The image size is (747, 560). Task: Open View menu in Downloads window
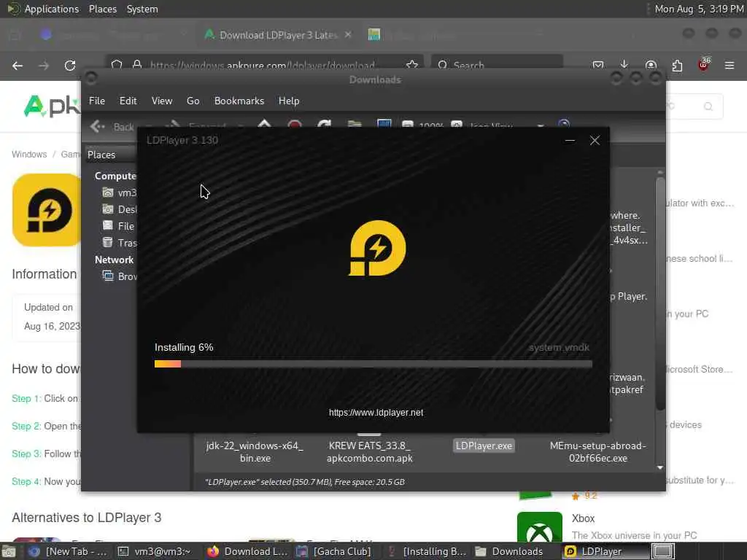[162, 101]
